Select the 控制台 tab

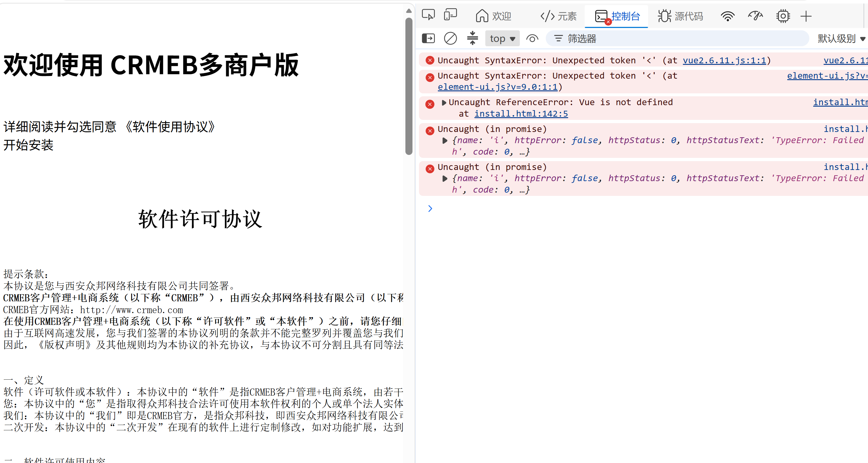(x=617, y=16)
